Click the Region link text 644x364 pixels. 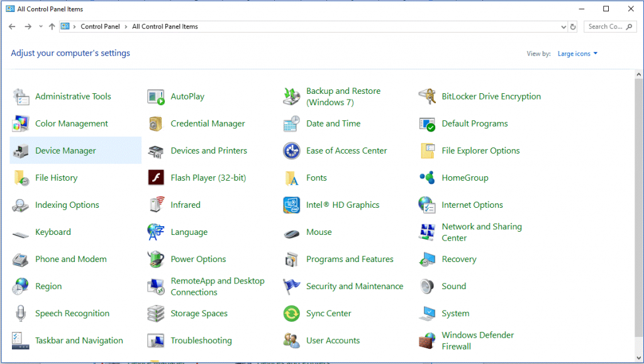pyautogui.click(x=48, y=287)
